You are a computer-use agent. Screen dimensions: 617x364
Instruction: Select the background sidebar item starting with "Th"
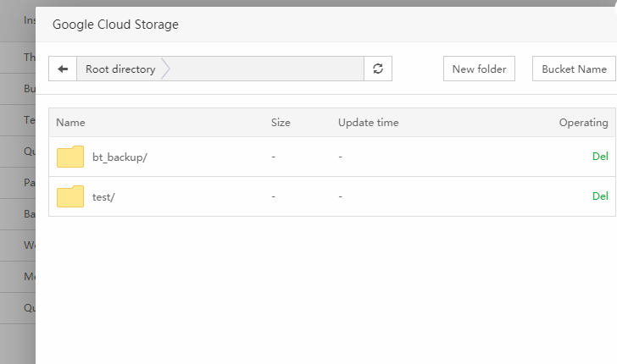coord(30,58)
